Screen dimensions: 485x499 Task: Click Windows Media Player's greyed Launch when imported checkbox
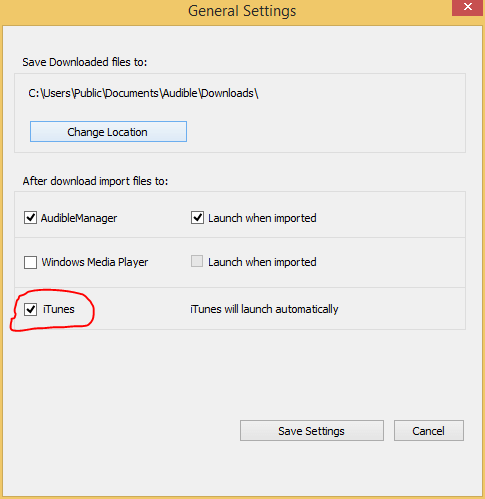coord(197,261)
